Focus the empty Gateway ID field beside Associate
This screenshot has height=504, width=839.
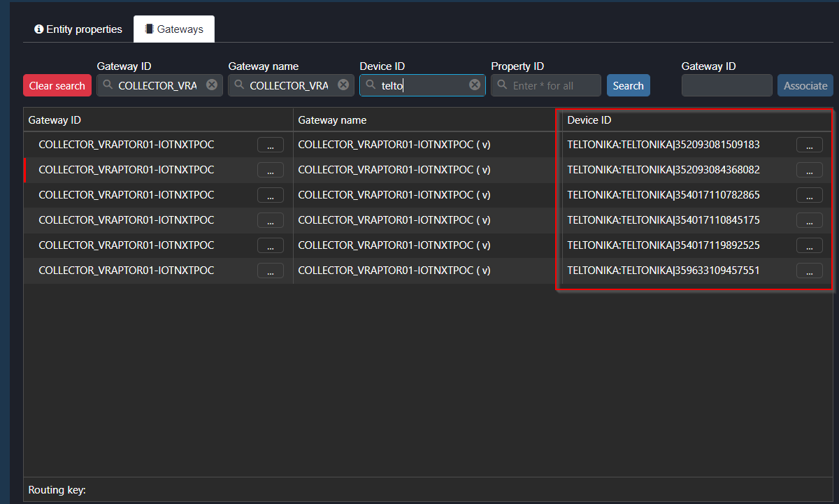coord(727,85)
